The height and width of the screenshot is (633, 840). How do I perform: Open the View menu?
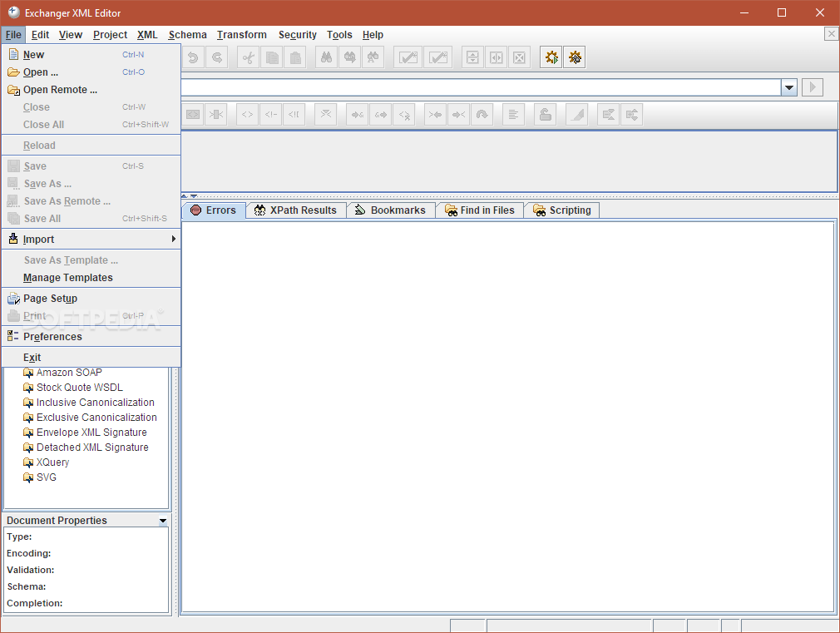[70, 35]
